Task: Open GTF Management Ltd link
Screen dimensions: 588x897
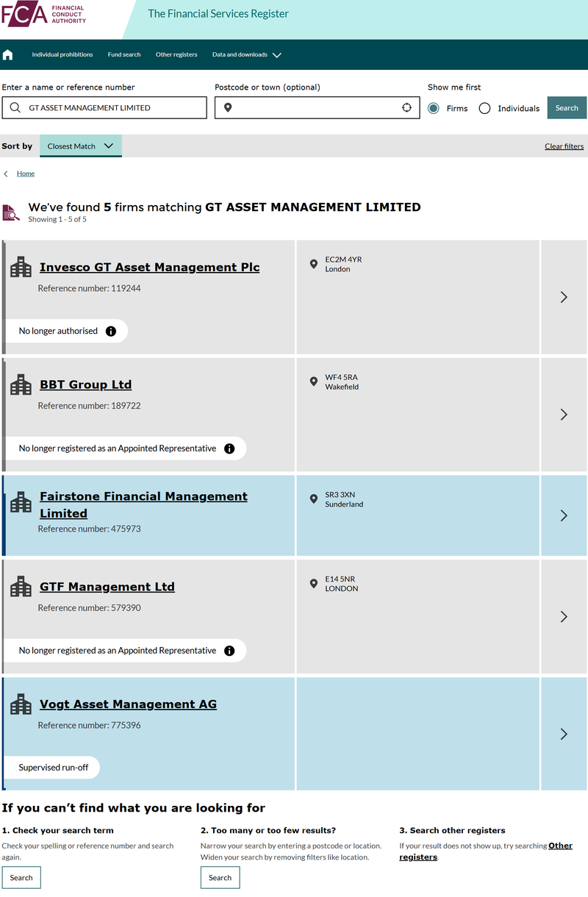Action: click(x=107, y=587)
